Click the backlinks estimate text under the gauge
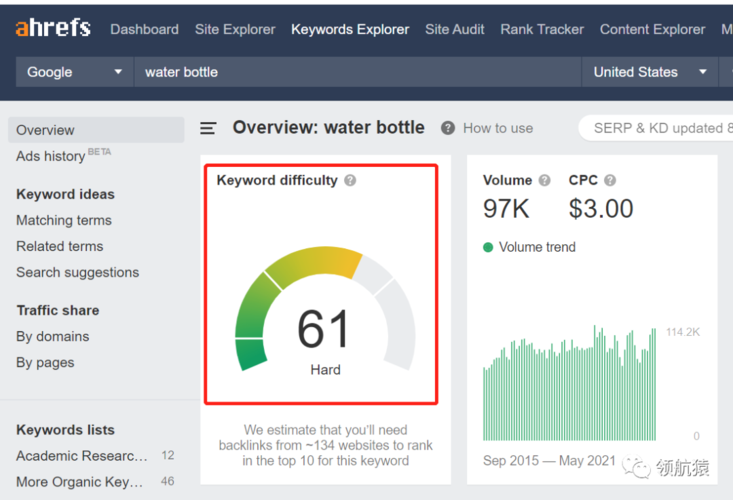The height and width of the screenshot is (500, 733). 325,445
